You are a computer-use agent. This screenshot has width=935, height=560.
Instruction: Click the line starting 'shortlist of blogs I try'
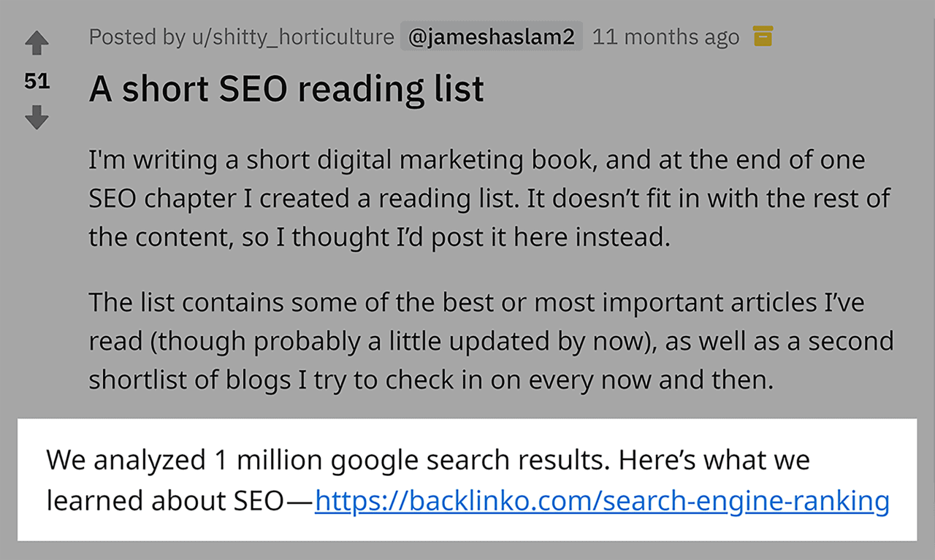click(430, 380)
